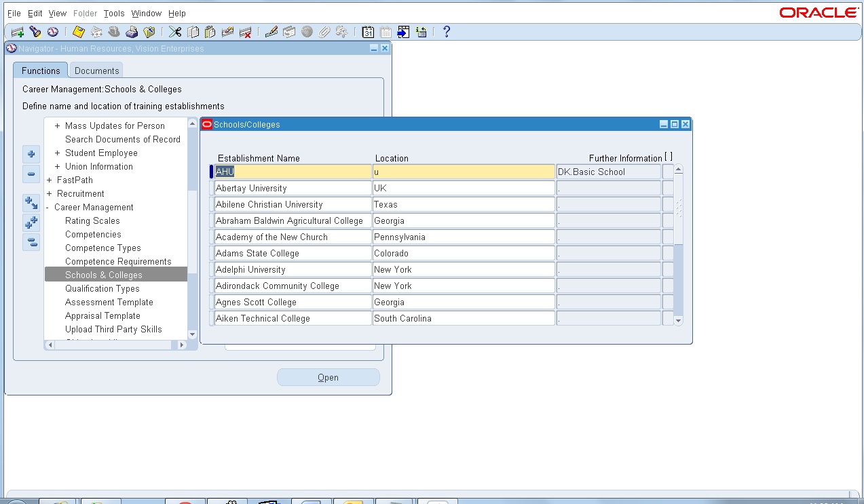Viewport: 864px width, 504px height.
Task: Expand all branches with the double-plus icon
Action: (x=31, y=222)
